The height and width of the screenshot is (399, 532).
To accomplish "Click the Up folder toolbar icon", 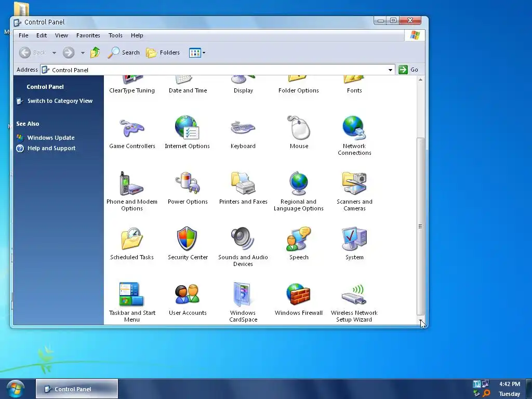I will pyautogui.click(x=95, y=52).
